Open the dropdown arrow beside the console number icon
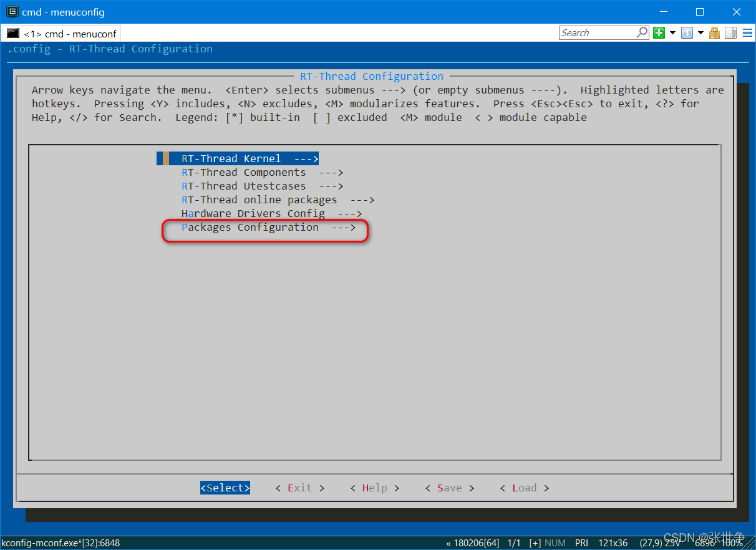 coord(700,32)
